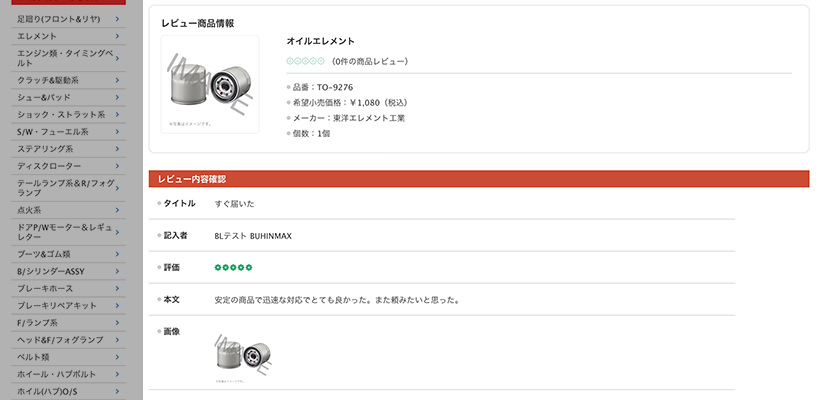Click the ベルト類 arrow icon
This screenshot has height=400, width=821.
(x=117, y=357)
